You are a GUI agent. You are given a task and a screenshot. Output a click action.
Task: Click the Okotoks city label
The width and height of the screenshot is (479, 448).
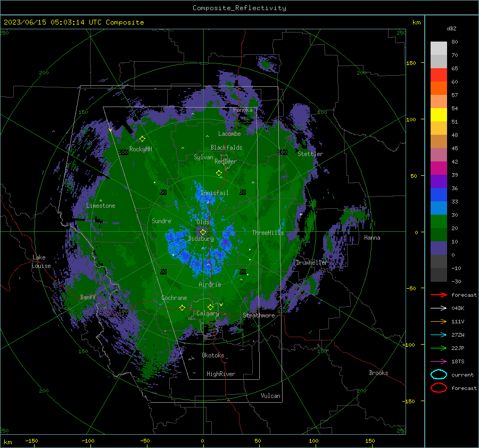pos(213,355)
